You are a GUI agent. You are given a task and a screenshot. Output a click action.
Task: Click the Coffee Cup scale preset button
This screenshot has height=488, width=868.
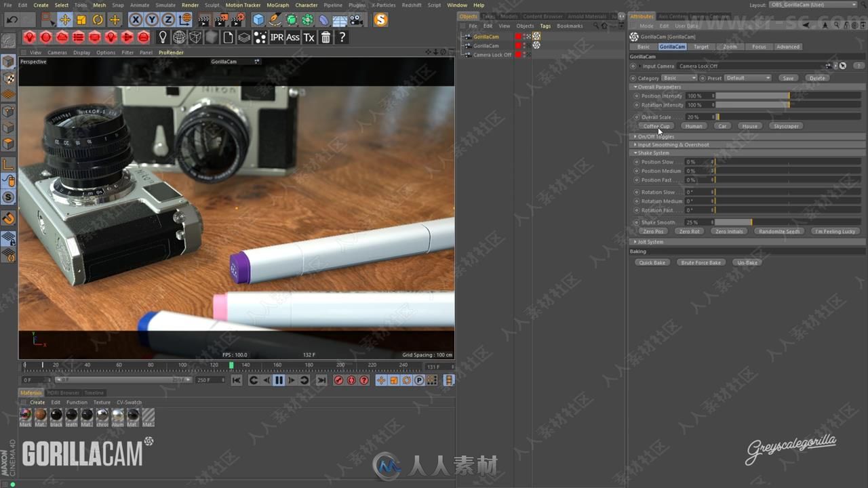(656, 126)
